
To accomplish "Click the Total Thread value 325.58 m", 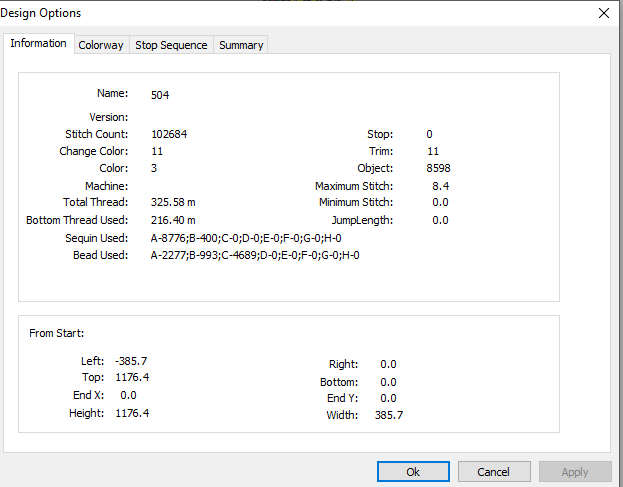I will pyautogui.click(x=173, y=202).
